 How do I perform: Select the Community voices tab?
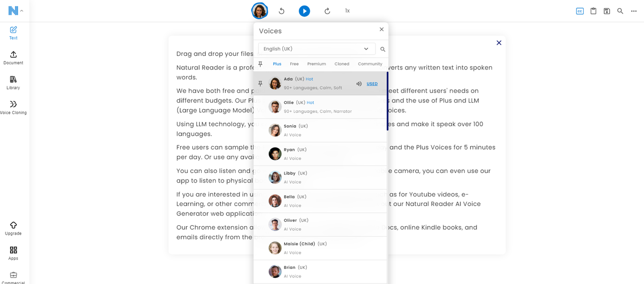pyautogui.click(x=370, y=64)
